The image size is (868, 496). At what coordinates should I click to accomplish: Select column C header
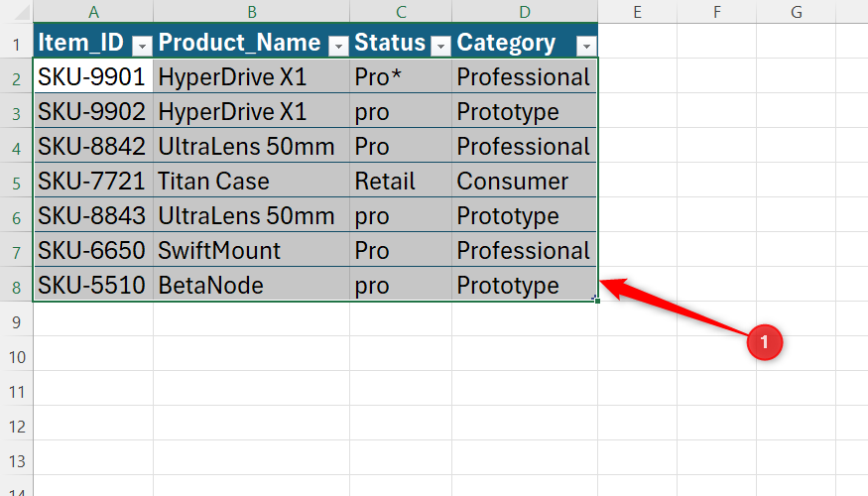point(401,12)
